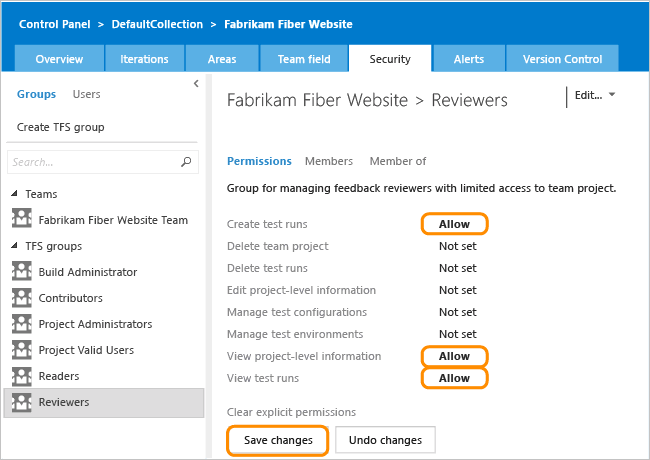Click the Create TFS group link
Image resolution: width=650 pixels, height=460 pixels.
[60, 127]
